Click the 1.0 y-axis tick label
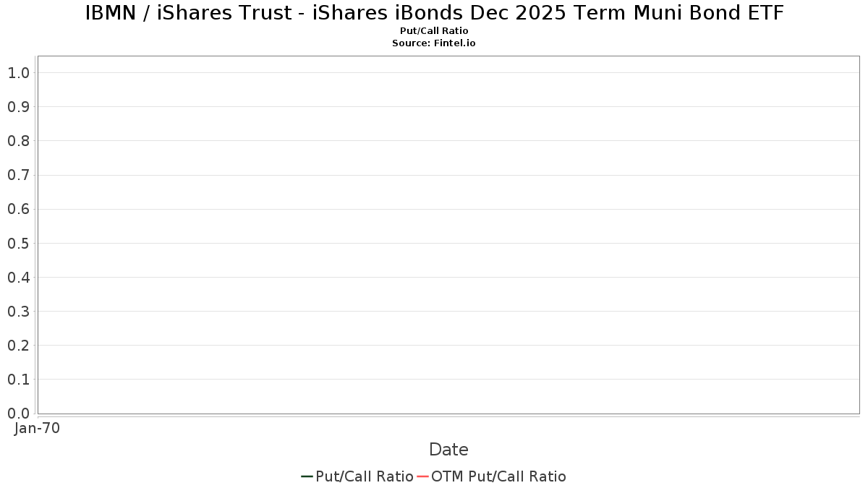Viewport: 868px width, 488px height. coord(18,72)
